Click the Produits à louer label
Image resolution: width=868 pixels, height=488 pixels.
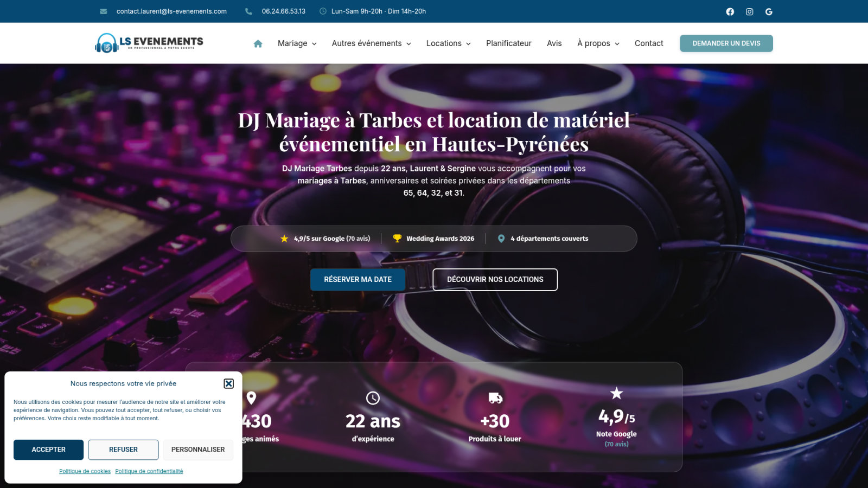point(495,439)
